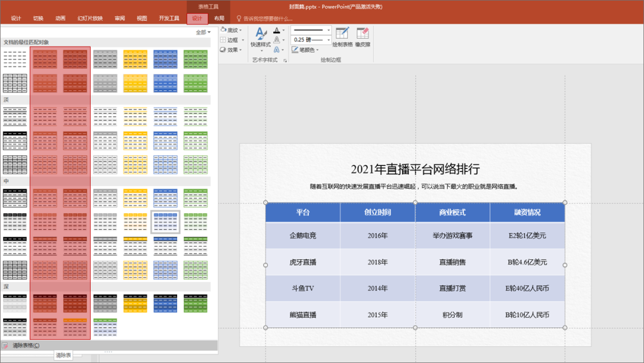Switch to the 动画 tab
Screen dimensions: 644x363
click(60, 19)
